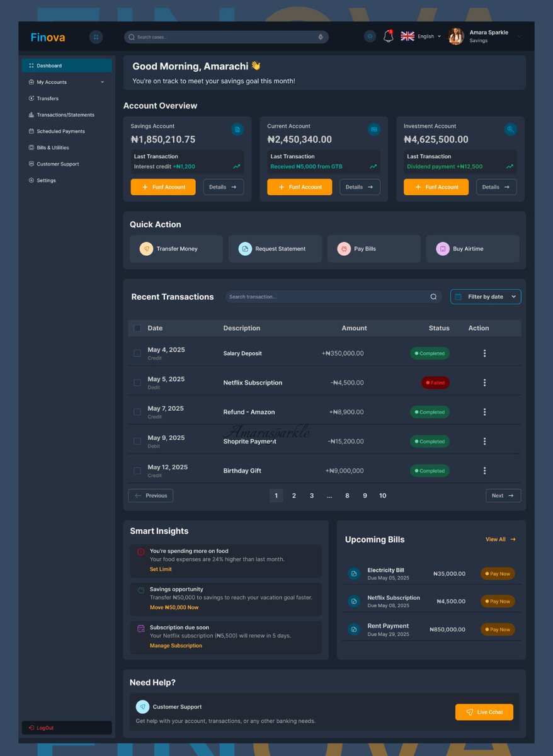The image size is (553, 756).
Task: Click Fund Account on Savings Account card
Action: pos(163,187)
